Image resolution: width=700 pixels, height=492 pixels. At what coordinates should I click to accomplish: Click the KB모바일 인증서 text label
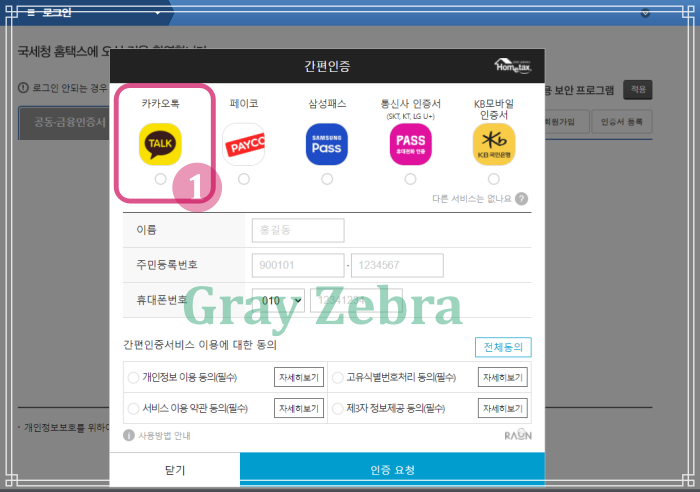coord(494,109)
